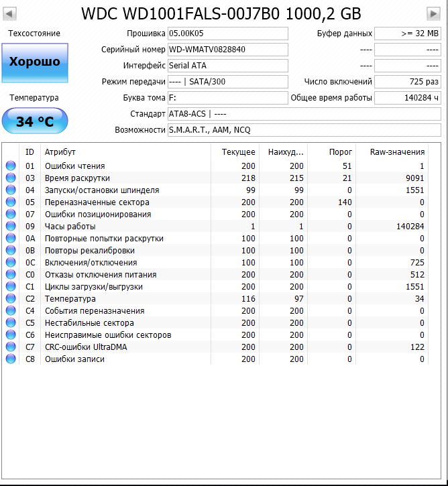Click status icon of Включения/отключения row

coord(11,263)
